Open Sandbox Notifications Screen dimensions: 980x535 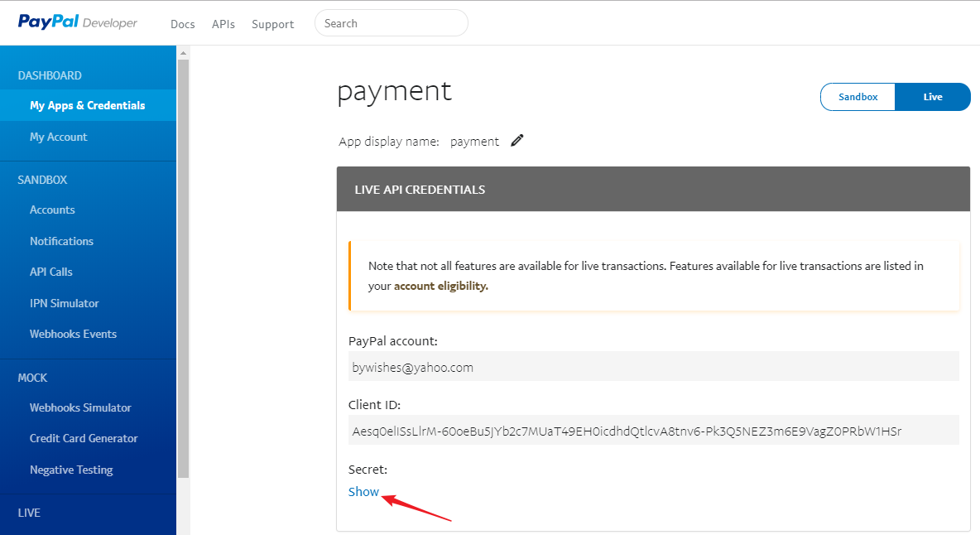pyautogui.click(x=62, y=241)
